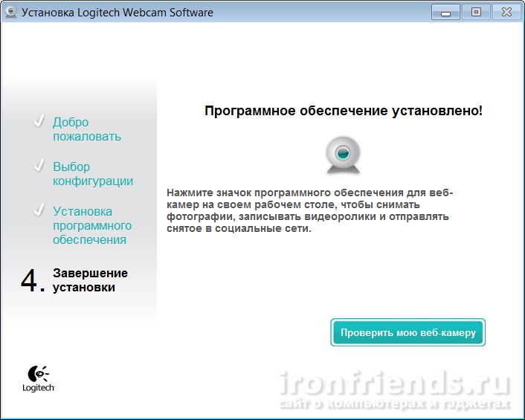Click the checkmark next to 'Выбор конфигурации'

click(x=39, y=165)
